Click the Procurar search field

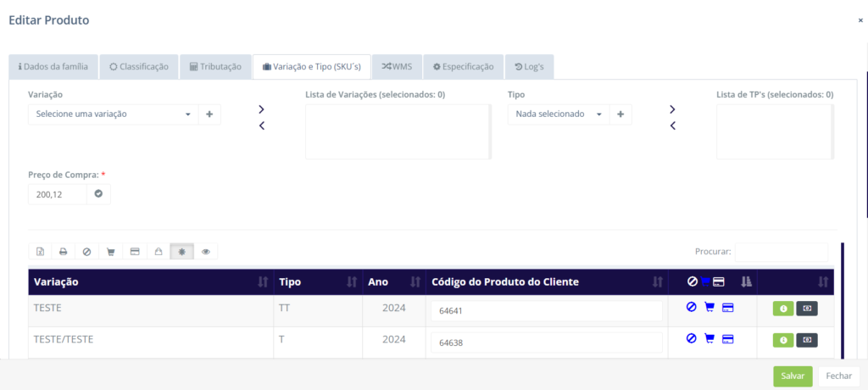[781, 252]
